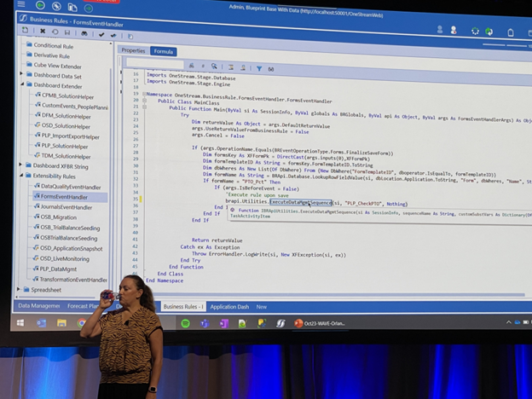Click the green circular refresh icon top right
Viewport: 532px width, 399px height.
coord(489,32)
